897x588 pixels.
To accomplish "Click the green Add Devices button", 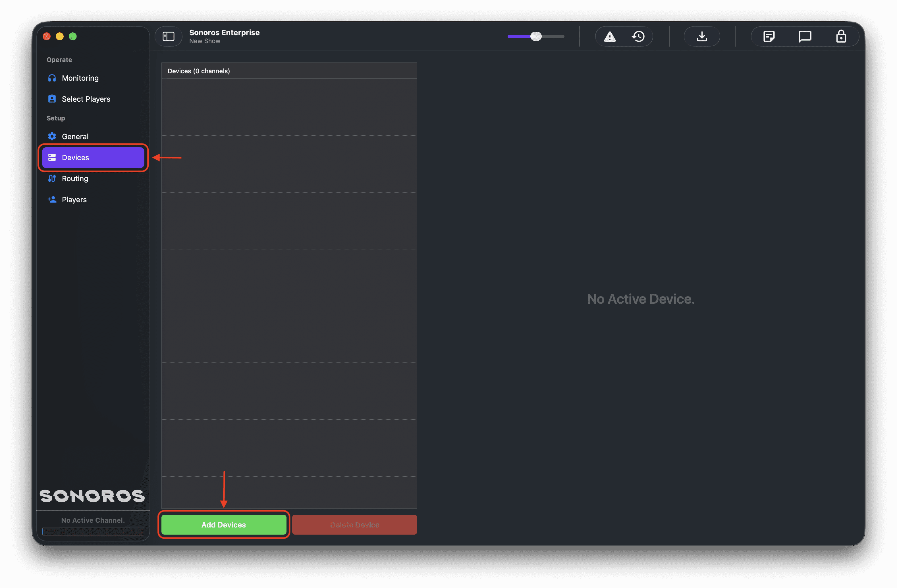I will [x=224, y=525].
